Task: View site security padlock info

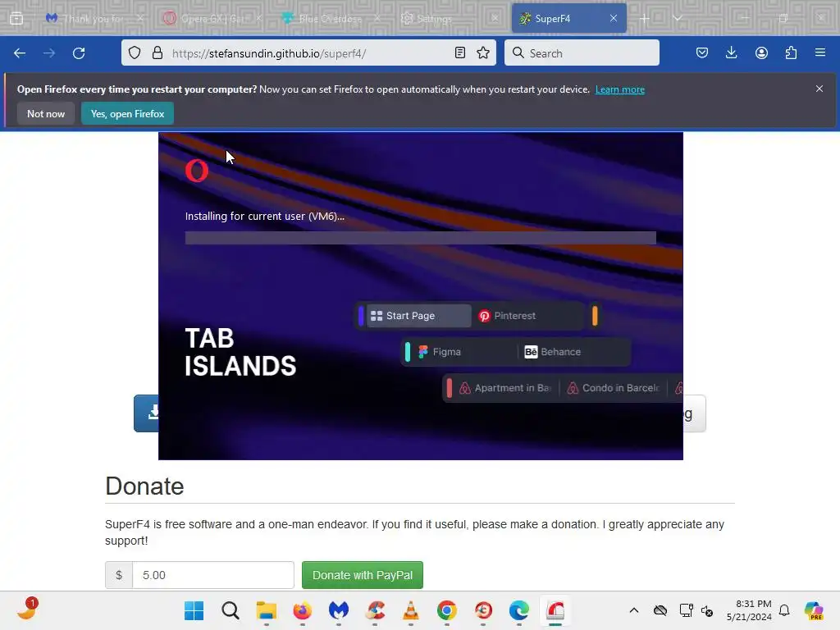Action: click(157, 53)
